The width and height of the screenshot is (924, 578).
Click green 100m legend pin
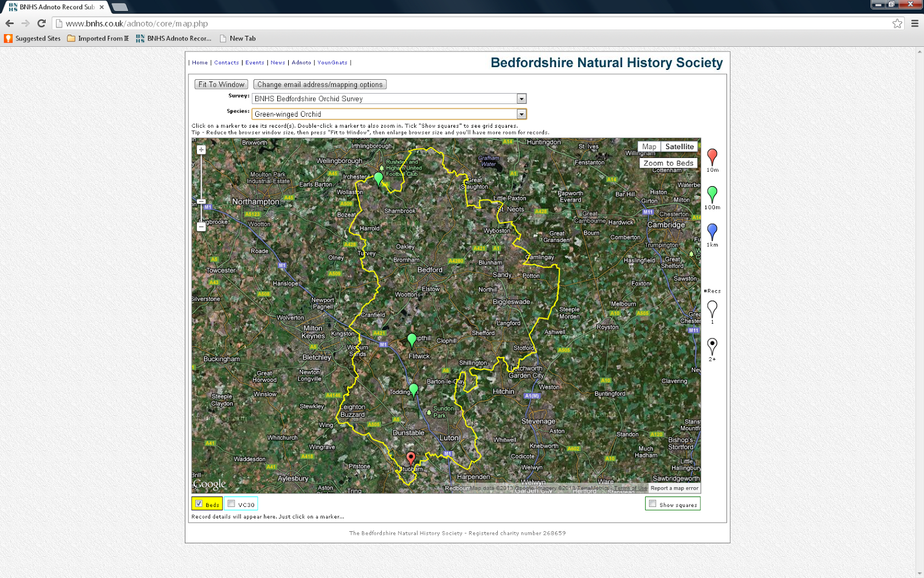pos(712,194)
